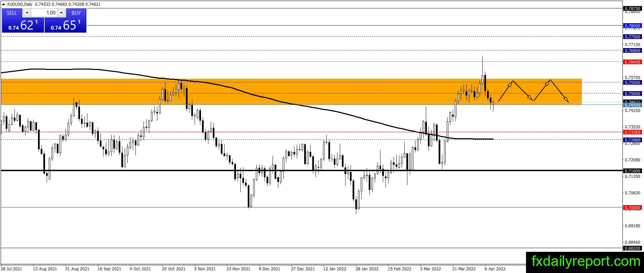Viewport: 644px width, 273px height.
Task: Select the last yellow-tipped down arrow
Action: coord(559,91)
